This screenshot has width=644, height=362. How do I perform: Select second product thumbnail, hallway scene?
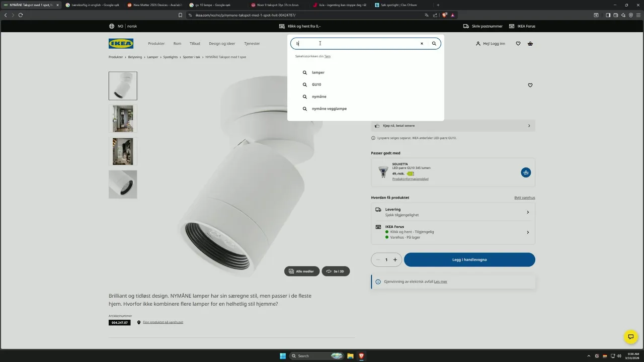pyautogui.click(x=123, y=119)
